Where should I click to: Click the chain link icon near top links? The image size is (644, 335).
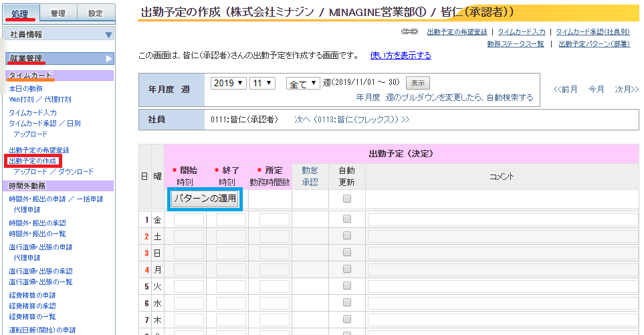click(x=409, y=31)
